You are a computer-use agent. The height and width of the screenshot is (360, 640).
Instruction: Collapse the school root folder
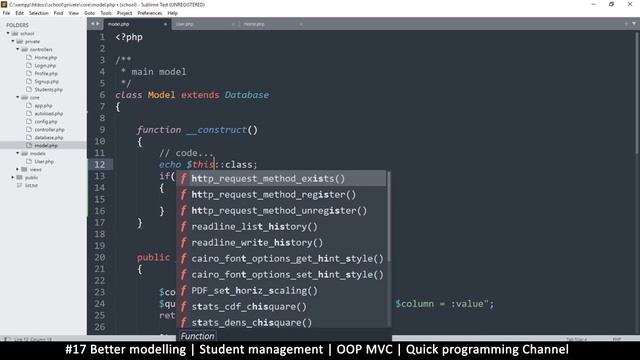point(8,33)
